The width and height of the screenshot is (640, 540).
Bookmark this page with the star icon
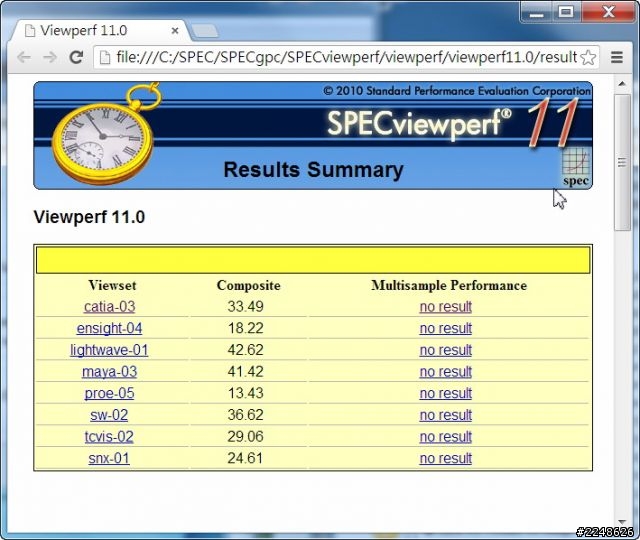coord(588,58)
